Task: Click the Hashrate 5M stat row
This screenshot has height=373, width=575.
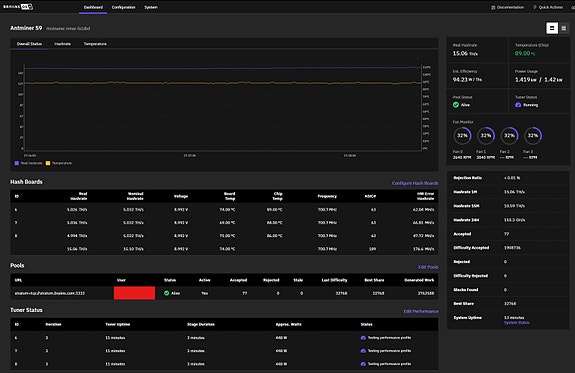Action: tap(508, 192)
